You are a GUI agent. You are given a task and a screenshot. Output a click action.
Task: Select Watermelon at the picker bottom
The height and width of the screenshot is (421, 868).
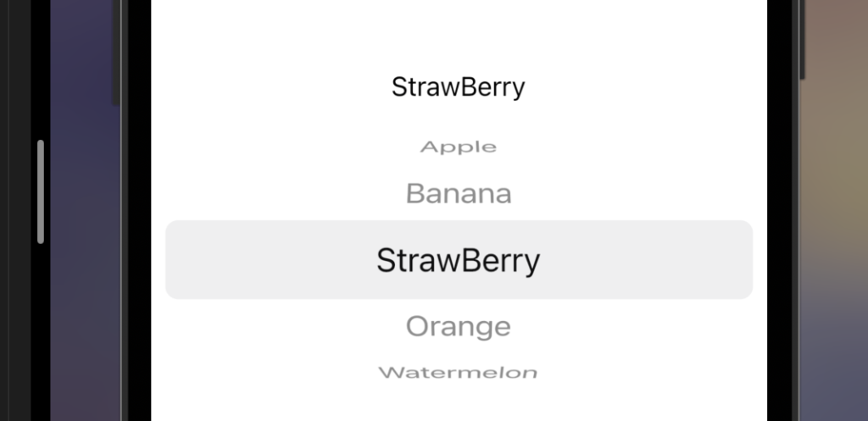coord(459,373)
